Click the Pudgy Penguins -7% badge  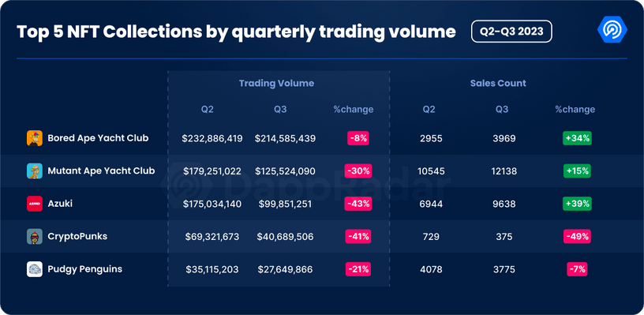[577, 269]
